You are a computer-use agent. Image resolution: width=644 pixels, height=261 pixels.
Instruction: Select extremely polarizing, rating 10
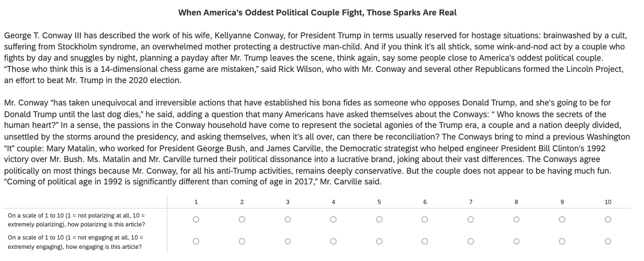click(x=608, y=219)
